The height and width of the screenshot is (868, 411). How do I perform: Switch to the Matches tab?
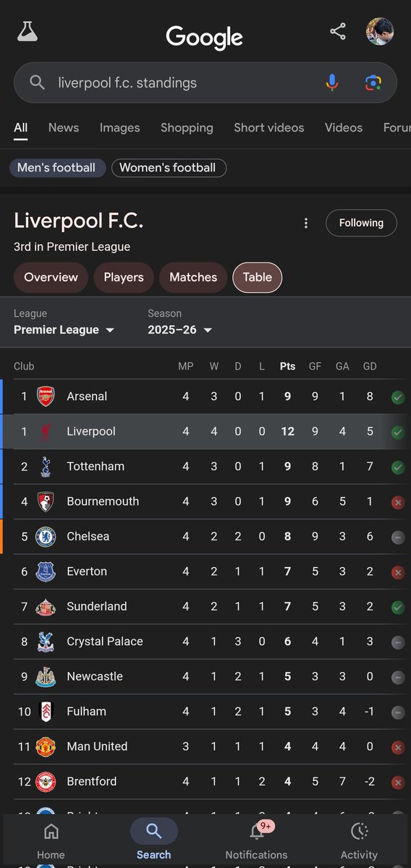193,277
